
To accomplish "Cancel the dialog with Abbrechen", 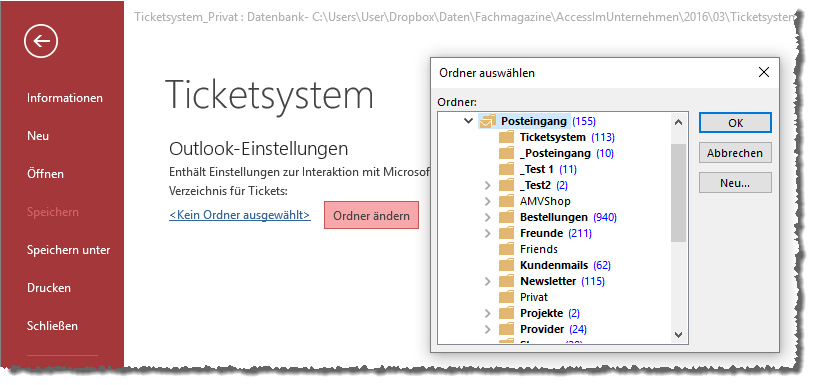I will 735,153.
